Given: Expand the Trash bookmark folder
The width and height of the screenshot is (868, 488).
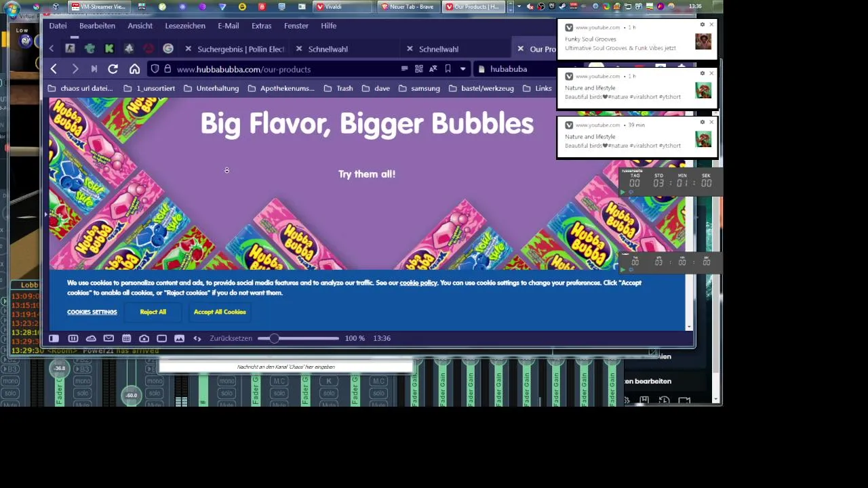Looking at the screenshot, I should [x=338, y=88].
